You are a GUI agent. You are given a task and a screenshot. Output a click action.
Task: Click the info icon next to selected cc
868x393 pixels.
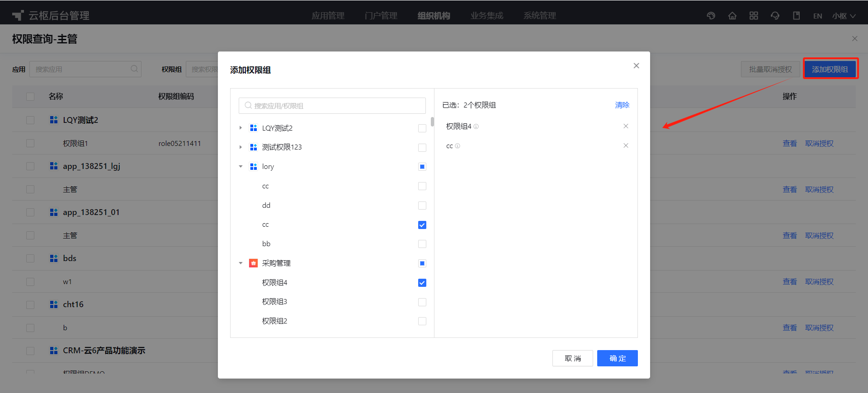click(458, 146)
